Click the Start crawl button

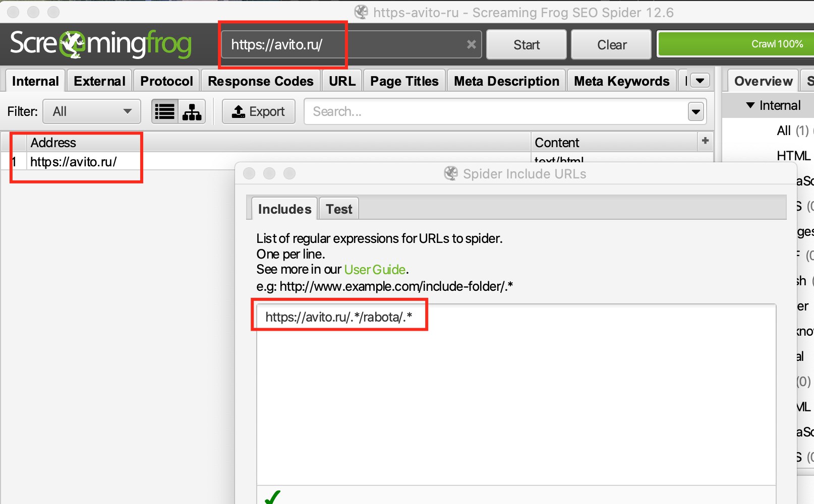(x=527, y=45)
